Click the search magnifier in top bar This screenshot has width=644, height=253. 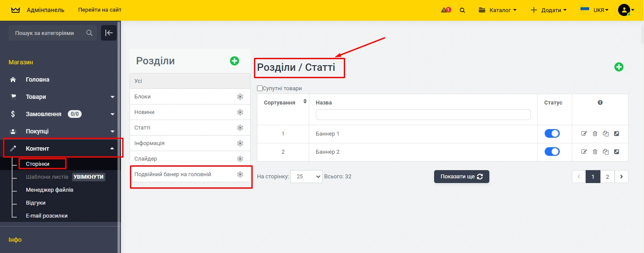coord(462,10)
